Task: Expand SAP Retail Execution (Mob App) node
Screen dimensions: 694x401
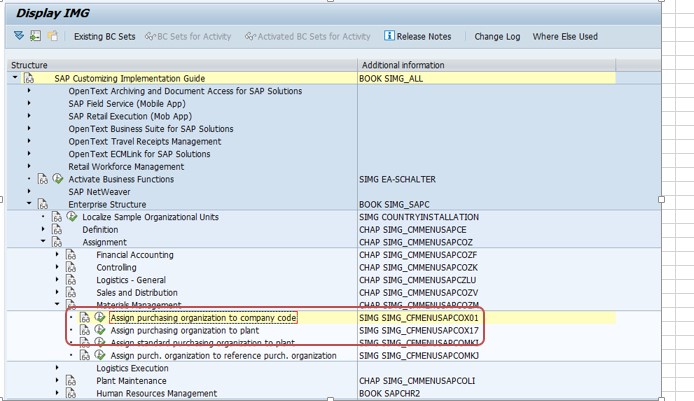Action: coord(29,116)
